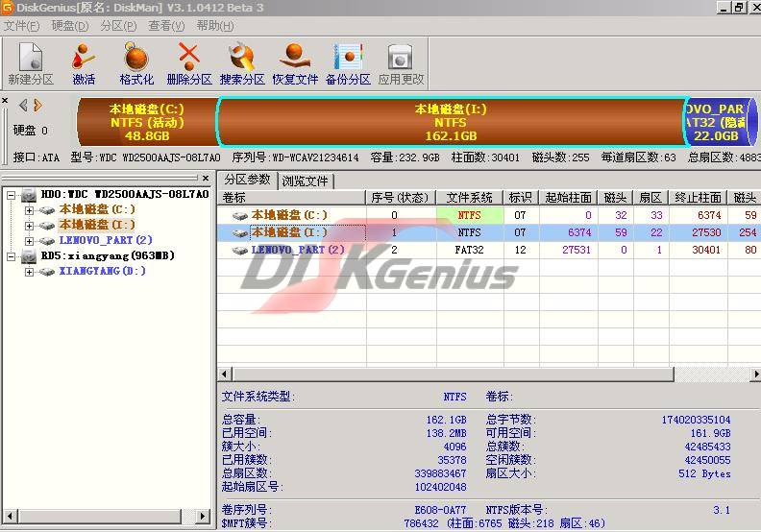Viewport: 761px width, 532px height.
Task: Click the 序号(状态) column header
Action: coord(401,198)
